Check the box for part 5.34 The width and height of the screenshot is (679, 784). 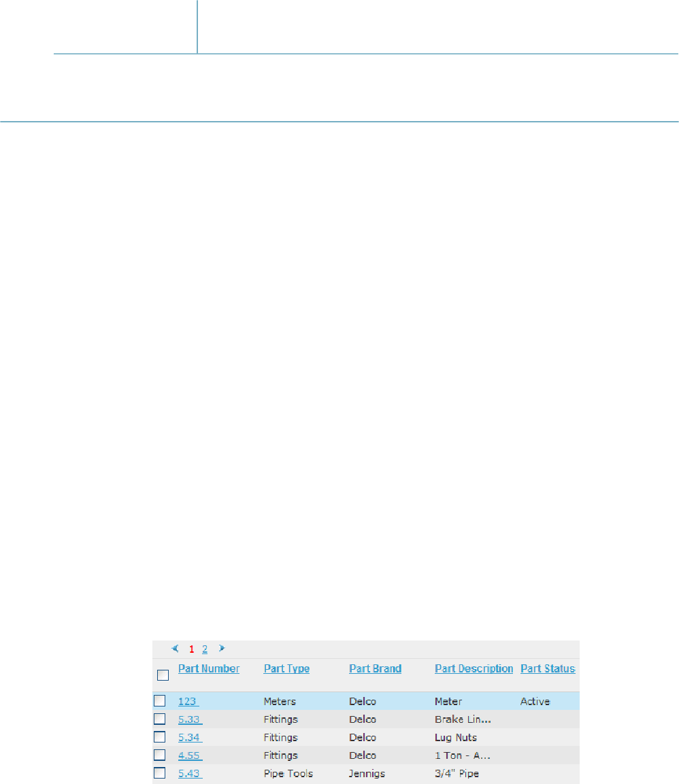click(x=160, y=737)
